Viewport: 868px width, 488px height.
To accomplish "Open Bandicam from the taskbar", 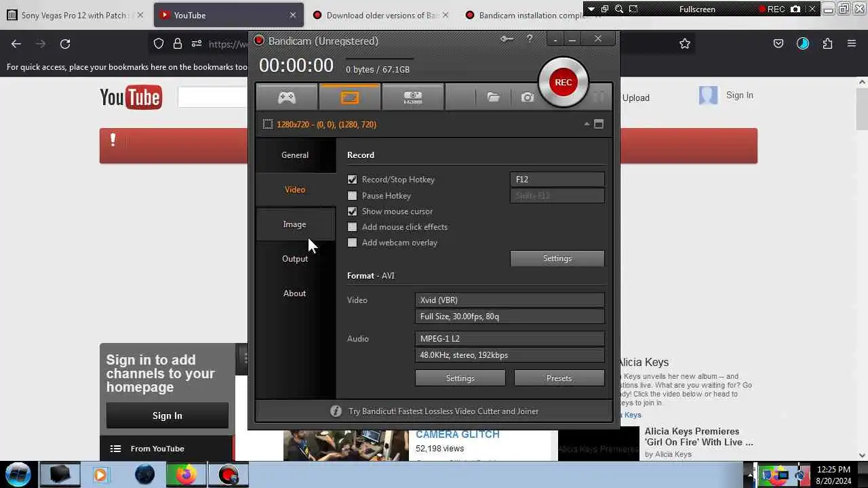I will tap(229, 474).
